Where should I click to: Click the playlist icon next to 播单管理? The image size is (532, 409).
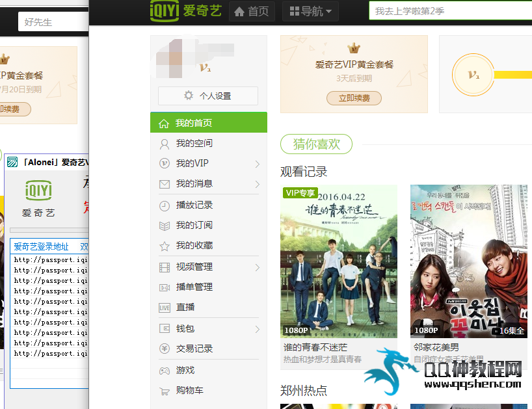pyautogui.click(x=165, y=288)
